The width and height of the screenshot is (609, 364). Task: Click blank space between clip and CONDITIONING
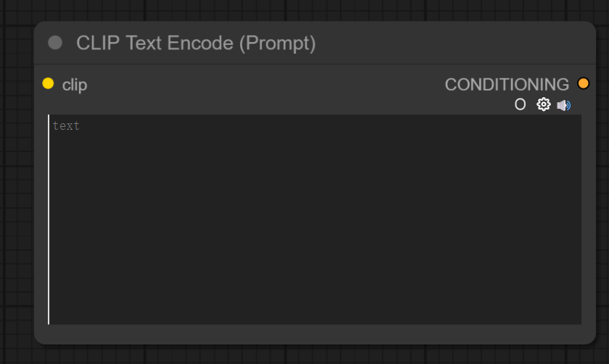point(261,85)
